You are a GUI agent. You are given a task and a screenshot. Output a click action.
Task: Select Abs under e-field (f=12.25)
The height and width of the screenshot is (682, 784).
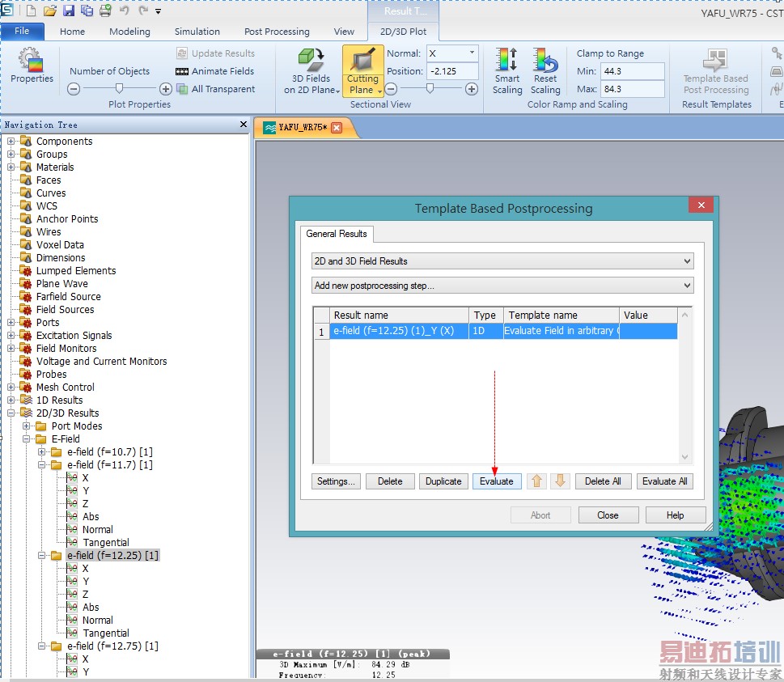point(91,607)
